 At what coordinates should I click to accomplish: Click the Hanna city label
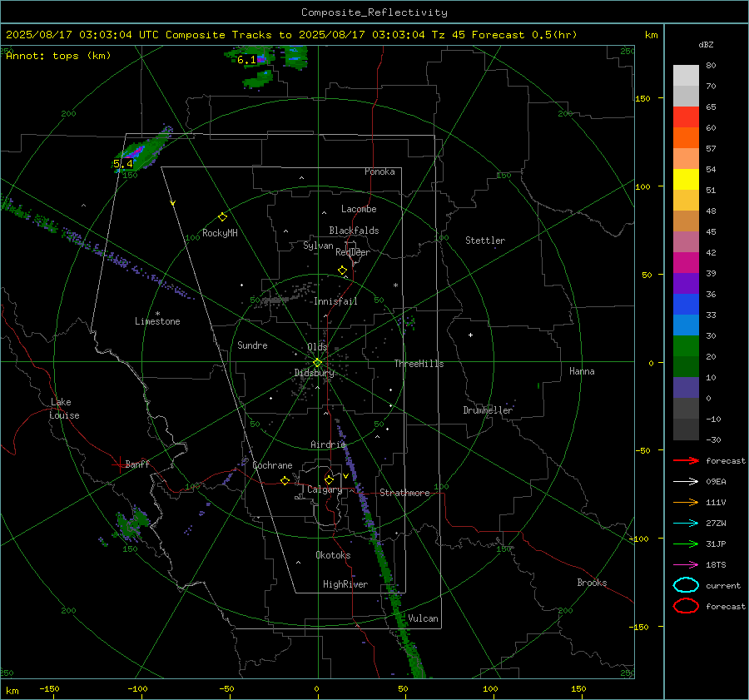click(x=582, y=371)
